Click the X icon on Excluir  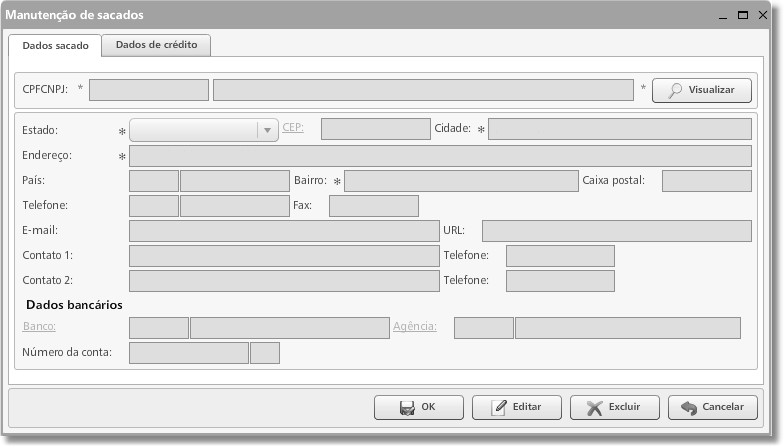pyautogui.click(x=594, y=408)
